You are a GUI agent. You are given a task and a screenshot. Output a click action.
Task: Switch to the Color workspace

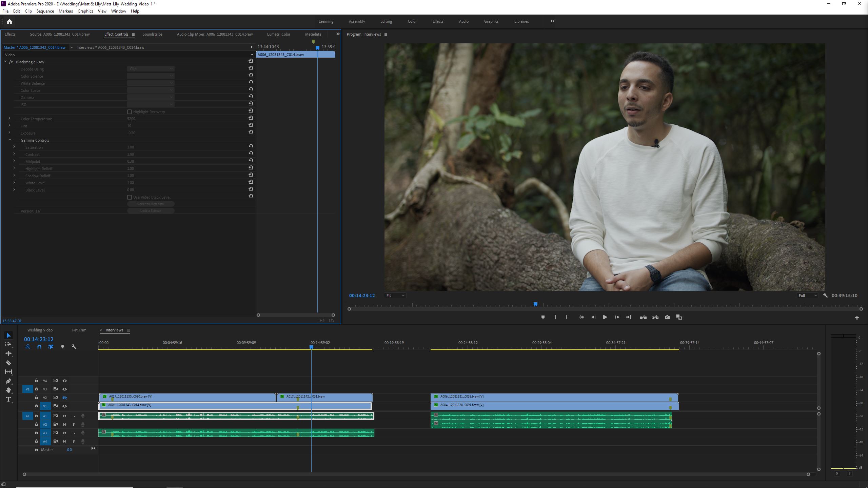(x=412, y=21)
